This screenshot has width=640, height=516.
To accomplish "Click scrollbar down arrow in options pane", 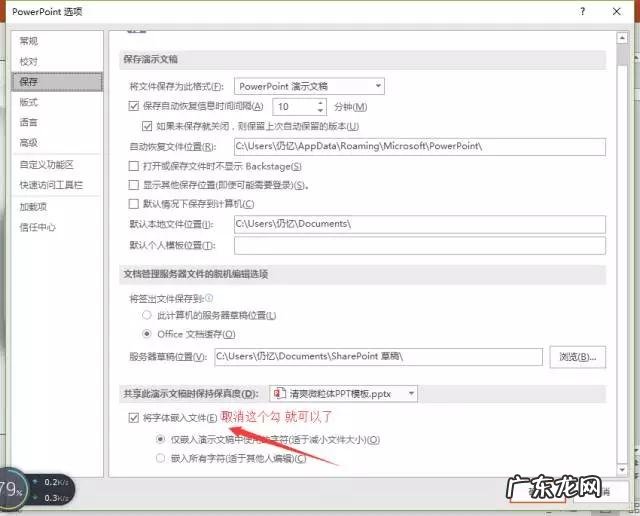I will pyautogui.click(x=622, y=470).
